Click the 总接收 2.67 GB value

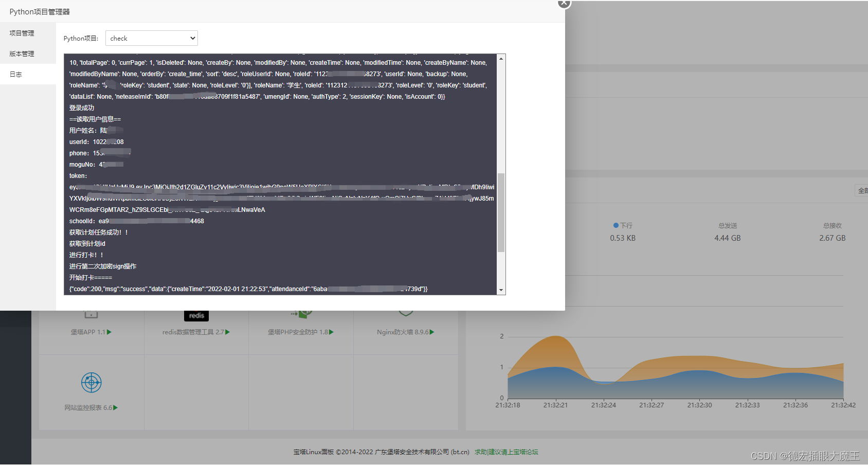coord(833,238)
